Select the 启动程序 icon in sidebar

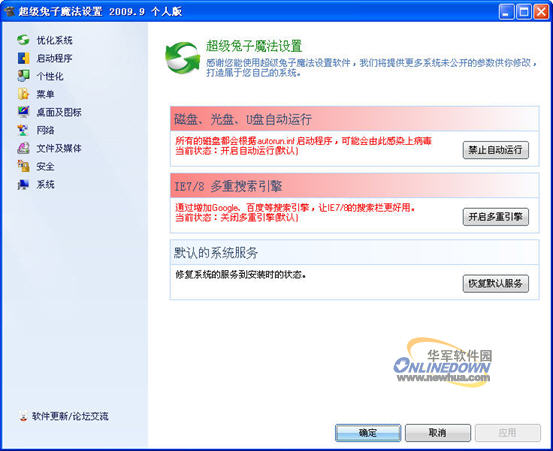pos(23,58)
